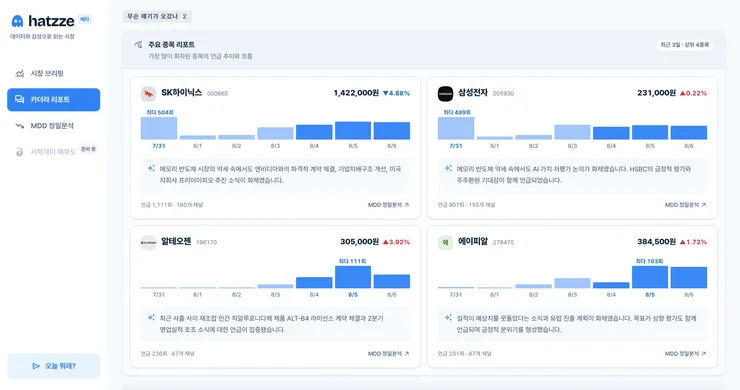Click the MDD 정밀분석 downtrend icon in sidebar

(19, 126)
